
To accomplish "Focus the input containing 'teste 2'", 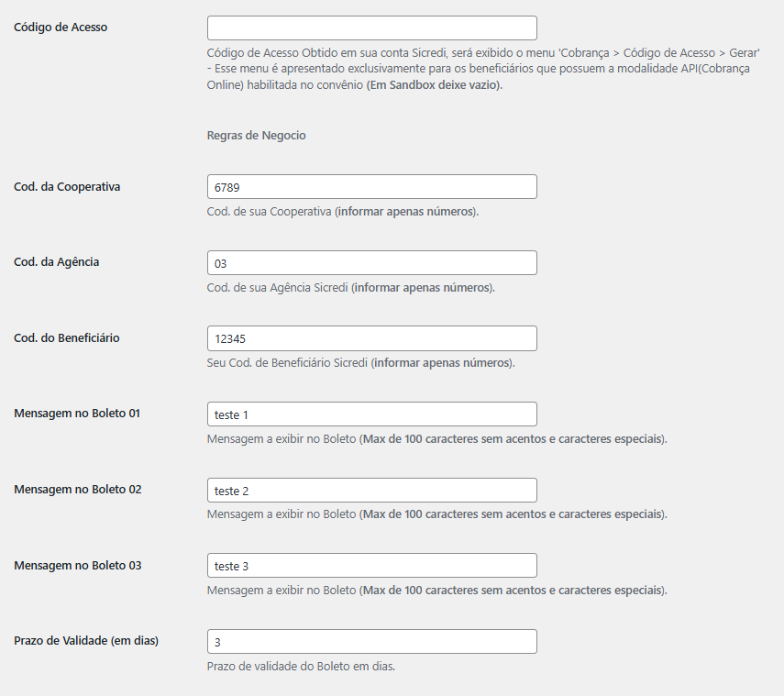I will point(371,491).
